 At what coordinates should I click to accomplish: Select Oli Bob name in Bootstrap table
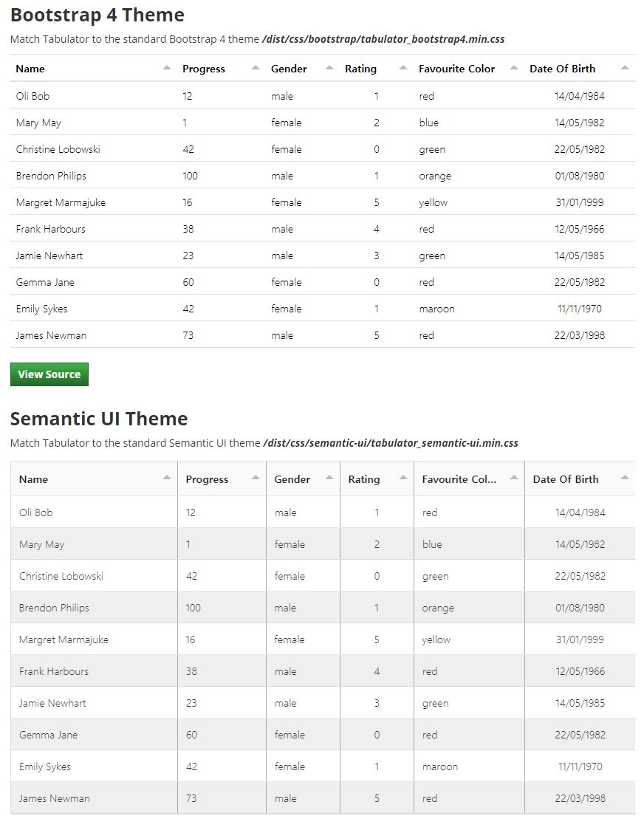point(32,96)
